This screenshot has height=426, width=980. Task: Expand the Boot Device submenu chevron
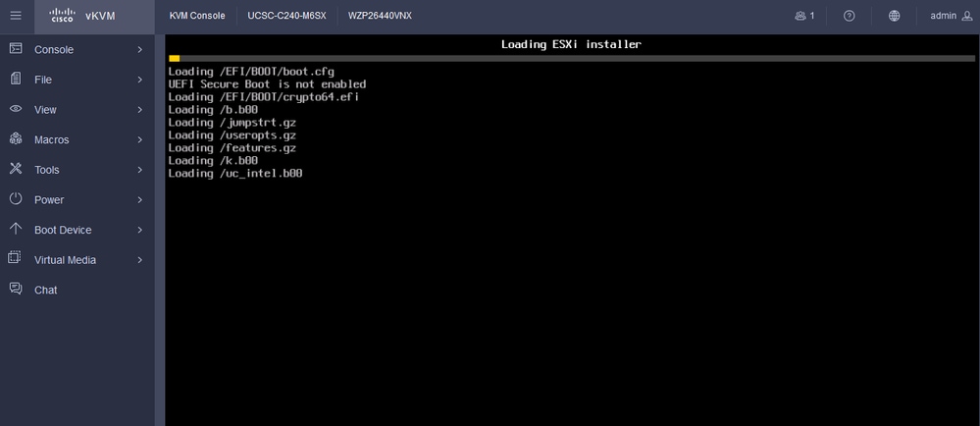(140, 230)
